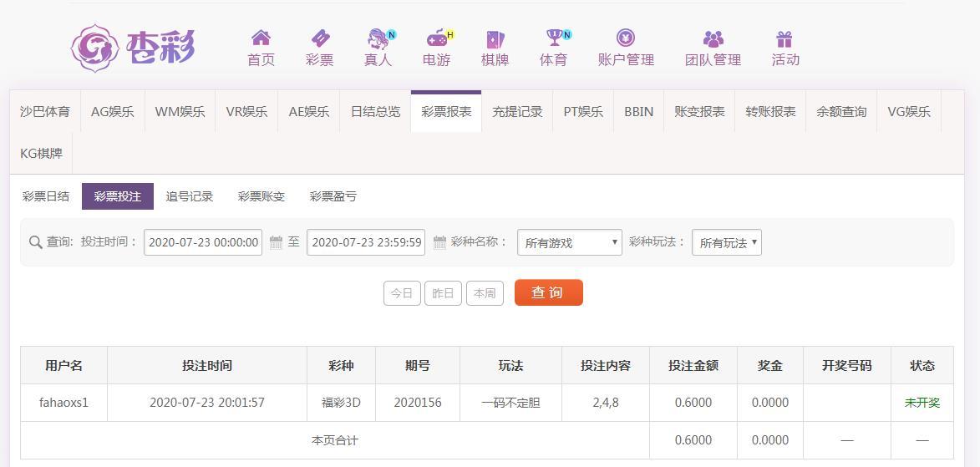Open 账户管理 yen coin icon
Image resolution: width=980 pixels, height=467 pixels.
(626, 38)
